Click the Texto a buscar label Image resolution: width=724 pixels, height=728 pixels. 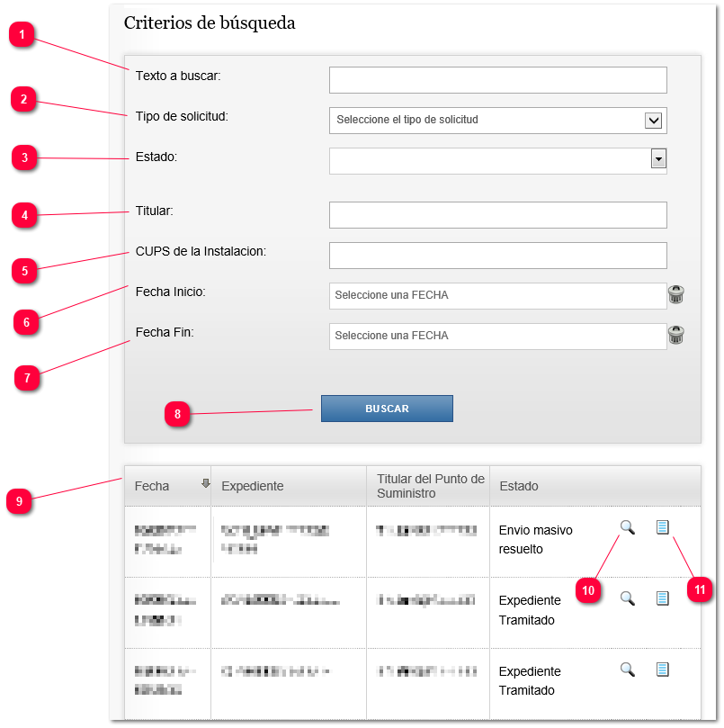click(x=178, y=76)
